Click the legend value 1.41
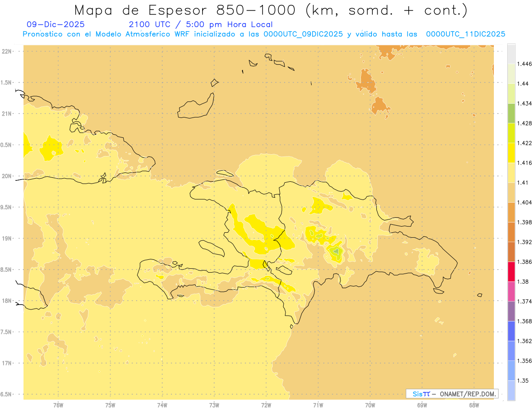Viewport: 532px width, 411px height. pyautogui.click(x=523, y=183)
